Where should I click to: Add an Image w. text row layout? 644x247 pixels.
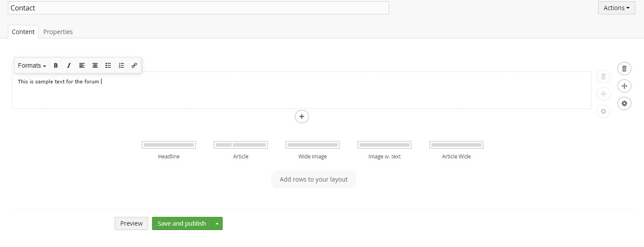[x=384, y=150]
